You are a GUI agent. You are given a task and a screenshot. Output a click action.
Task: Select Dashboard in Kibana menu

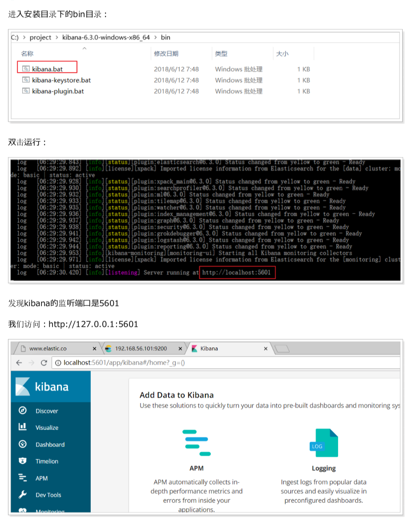click(x=50, y=444)
